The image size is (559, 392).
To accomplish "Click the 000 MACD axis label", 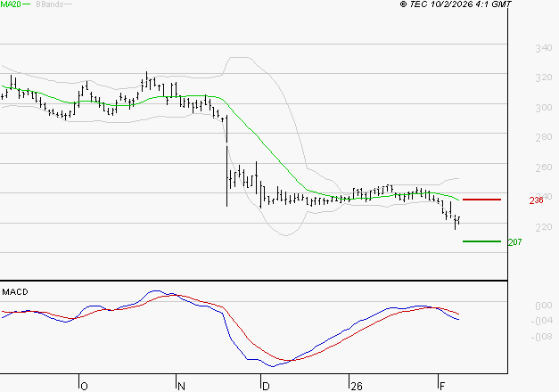I will 544,306.
